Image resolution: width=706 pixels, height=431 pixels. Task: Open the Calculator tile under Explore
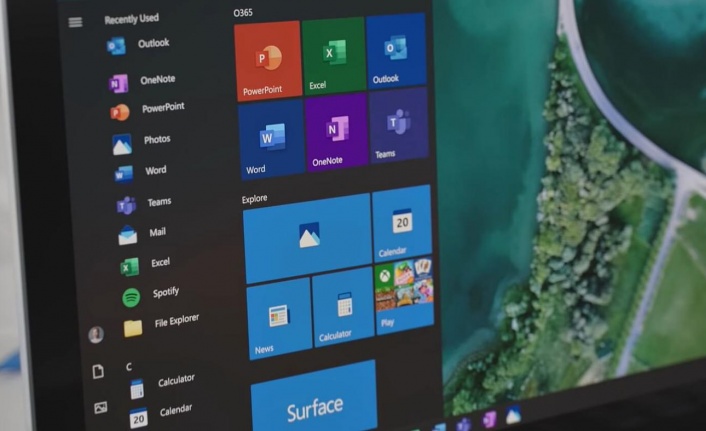click(x=343, y=309)
